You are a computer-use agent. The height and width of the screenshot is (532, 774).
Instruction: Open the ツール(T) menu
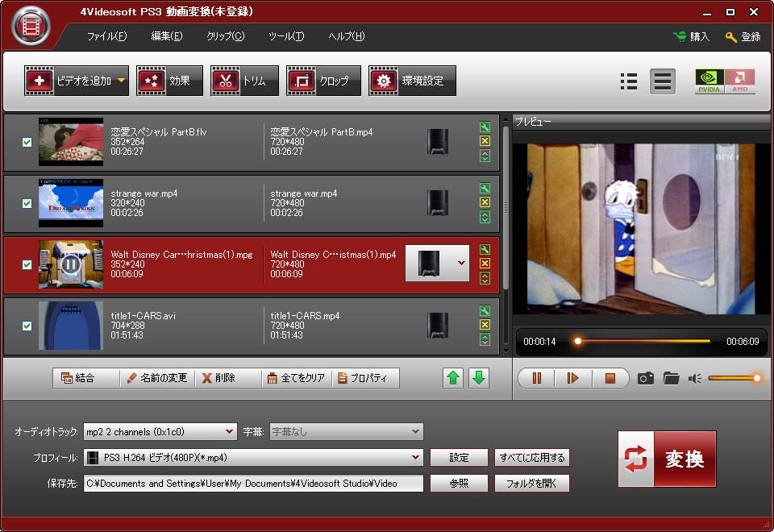coord(286,36)
